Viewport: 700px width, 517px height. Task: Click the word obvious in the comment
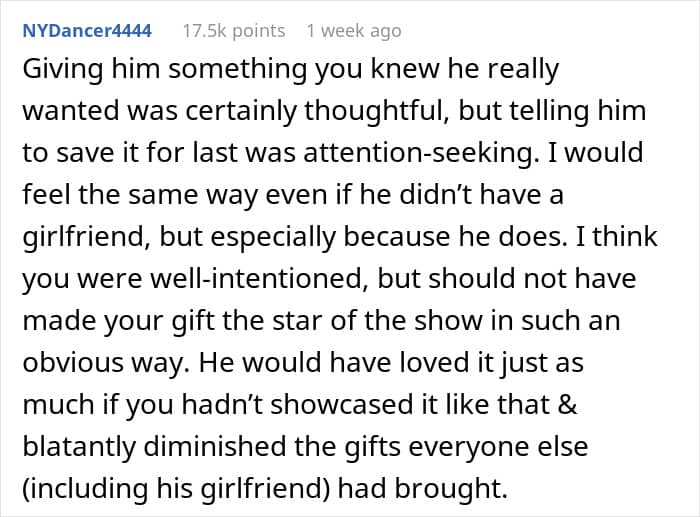click(72, 363)
